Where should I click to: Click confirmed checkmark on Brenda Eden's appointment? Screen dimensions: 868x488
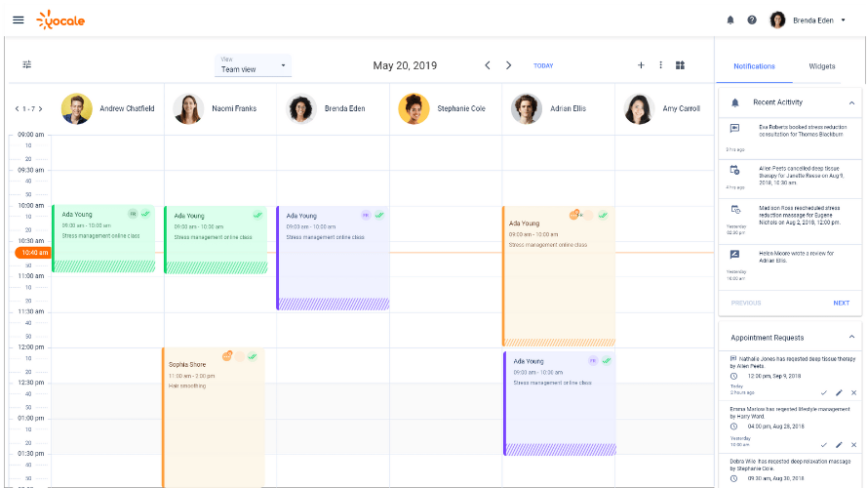pos(379,215)
